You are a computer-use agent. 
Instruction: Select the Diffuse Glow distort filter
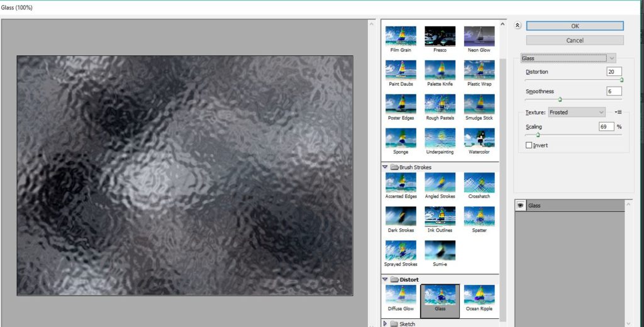click(x=401, y=295)
